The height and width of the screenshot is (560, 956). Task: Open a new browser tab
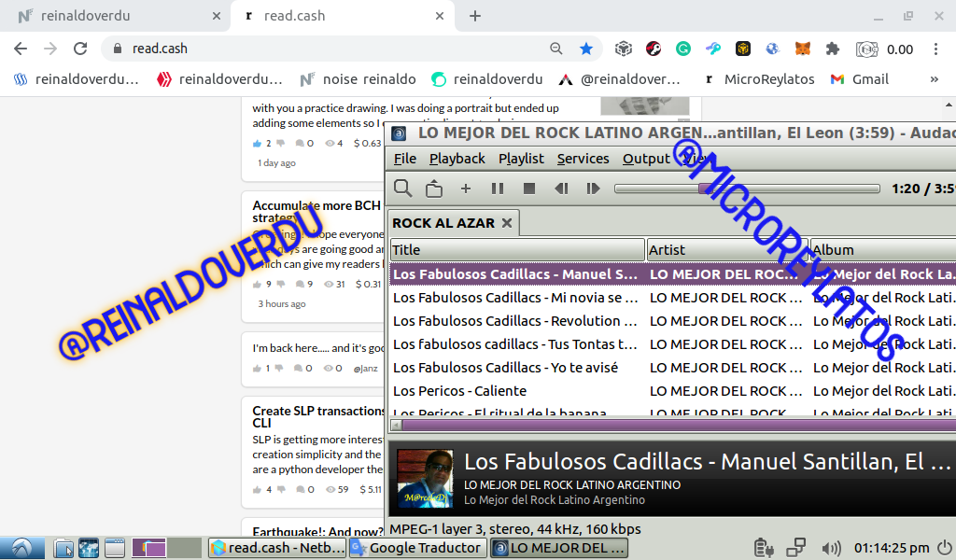pos(475,16)
